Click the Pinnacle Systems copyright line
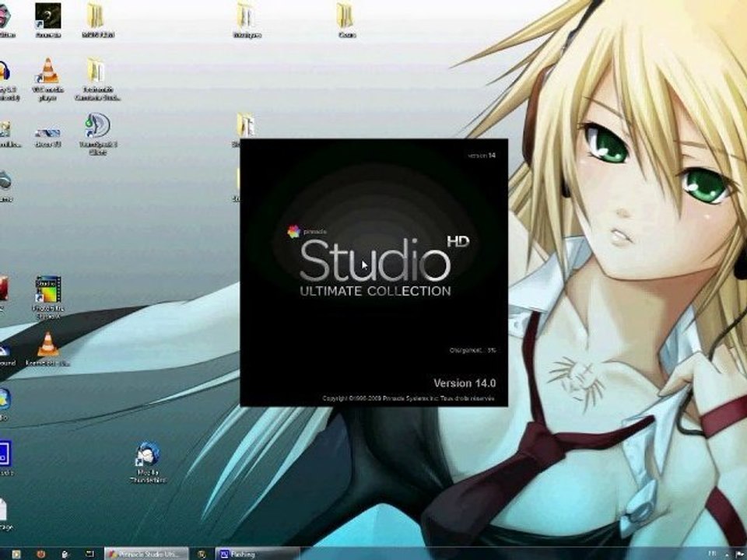 click(x=409, y=398)
